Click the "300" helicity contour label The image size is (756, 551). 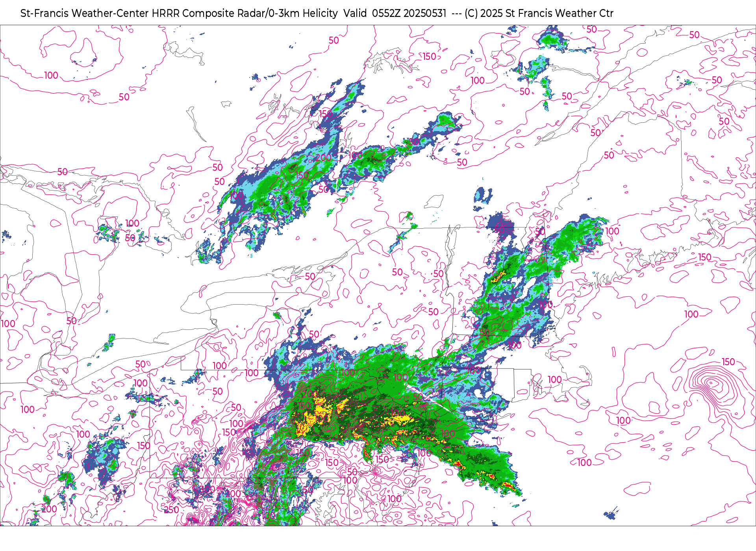point(208,489)
